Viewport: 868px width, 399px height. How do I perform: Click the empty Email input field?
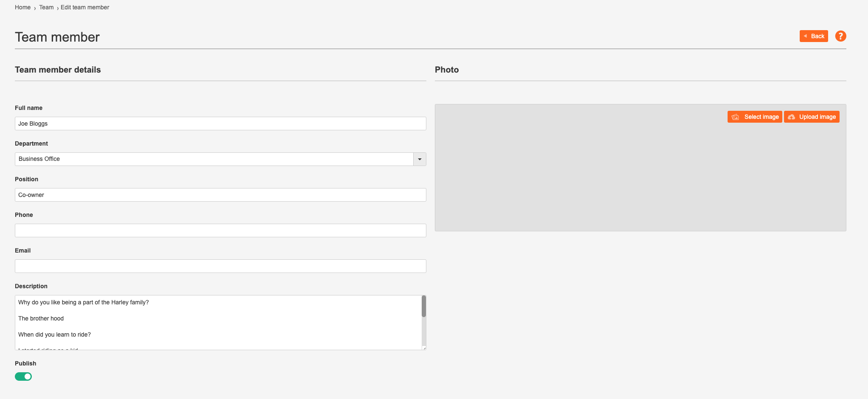[221, 266]
